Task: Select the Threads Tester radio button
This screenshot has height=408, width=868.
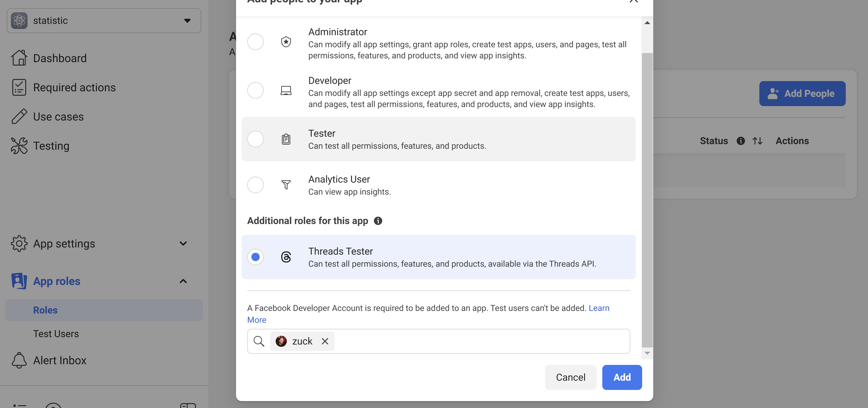Action: (256, 257)
